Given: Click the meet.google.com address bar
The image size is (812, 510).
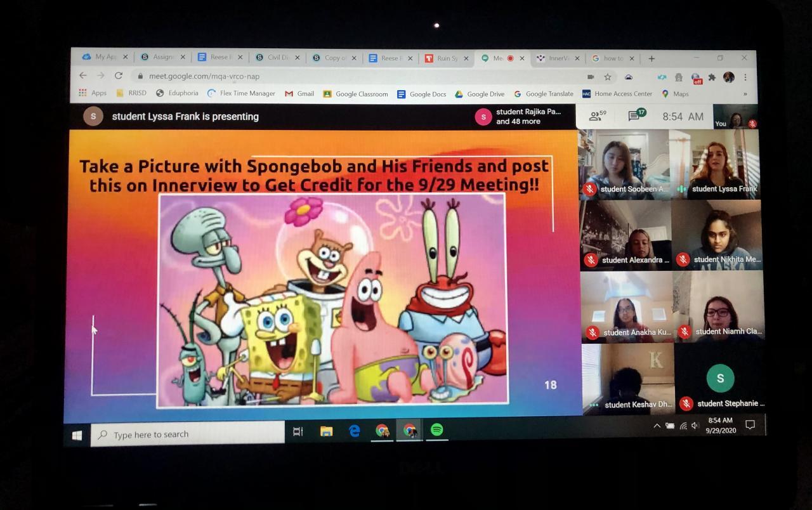Looking at the screenshot, I should [355, 76].
